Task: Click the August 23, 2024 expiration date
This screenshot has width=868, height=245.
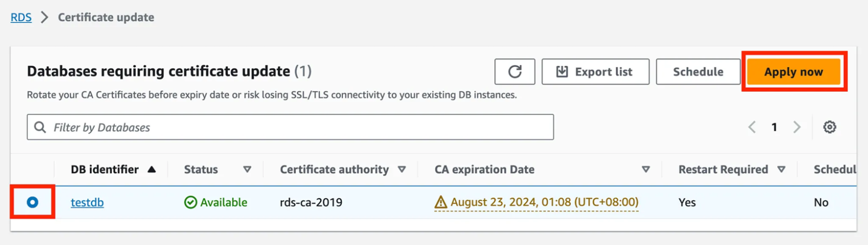Action: (544, 203)
